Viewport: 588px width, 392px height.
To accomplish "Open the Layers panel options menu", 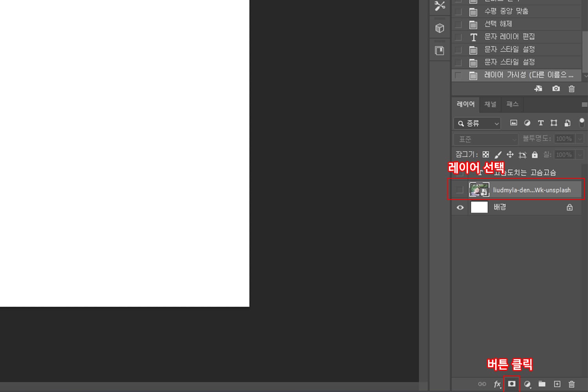I will point(584,104).
